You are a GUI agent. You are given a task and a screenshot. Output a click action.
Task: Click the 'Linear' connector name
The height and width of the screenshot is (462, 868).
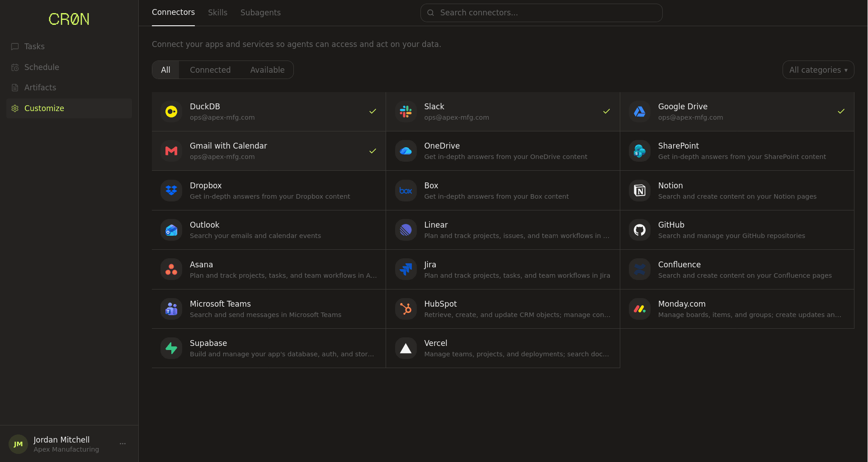point(436,225)
